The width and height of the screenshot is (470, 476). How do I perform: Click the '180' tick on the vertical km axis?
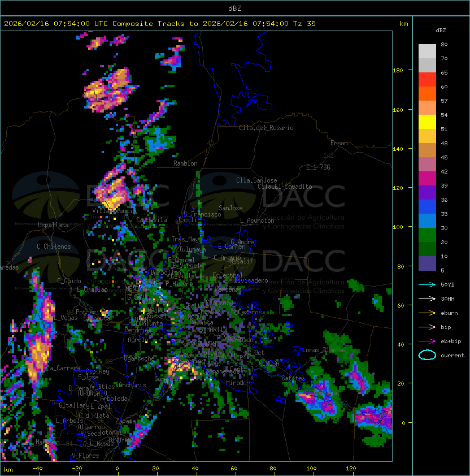click(x=398, y=71)
